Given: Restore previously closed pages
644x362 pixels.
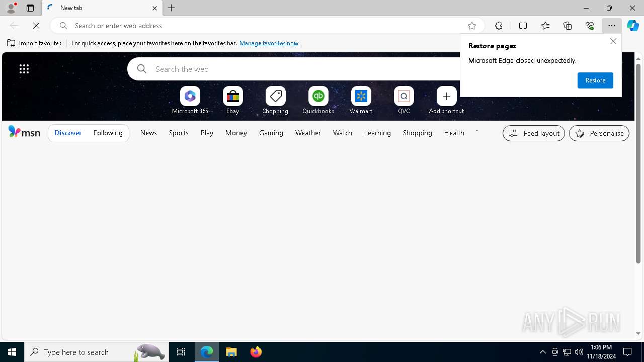Looking at the screenshot, I should tap(595, 80).
